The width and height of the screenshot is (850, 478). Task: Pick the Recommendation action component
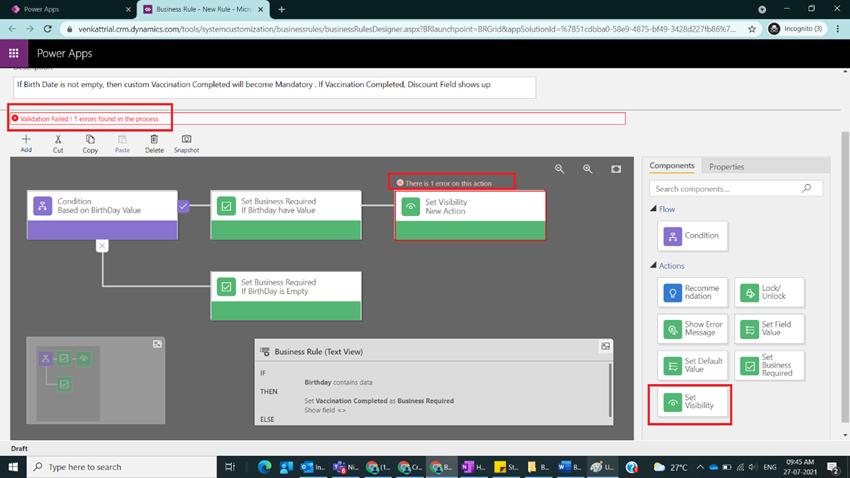692,292
